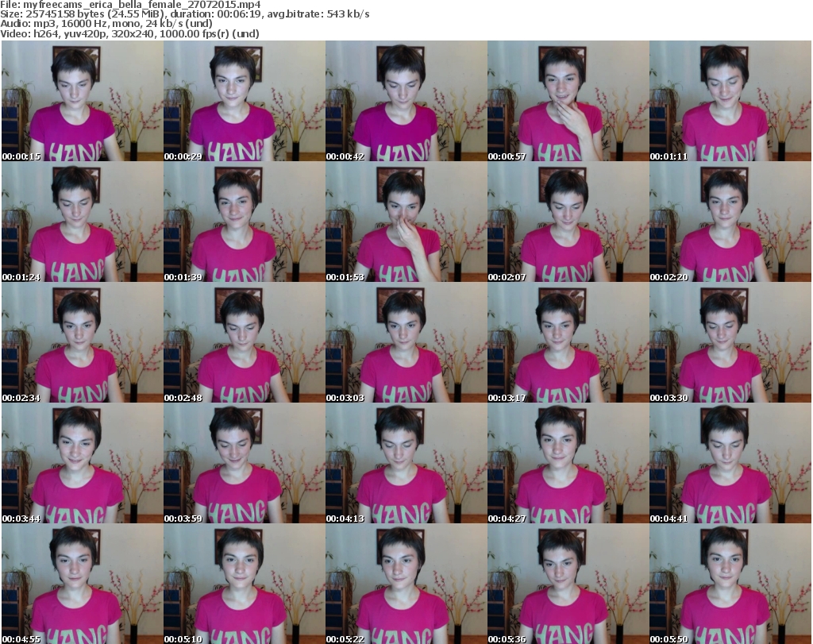Select the thumbnail frame stamped 00:05:10
The height and width of the screenshot is (644, 813).
(245, 584)
